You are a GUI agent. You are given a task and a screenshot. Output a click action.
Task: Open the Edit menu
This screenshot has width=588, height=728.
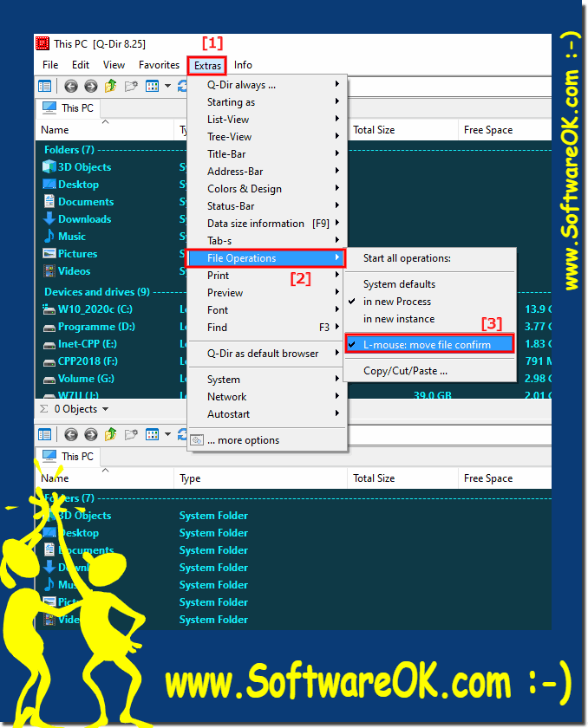(x=81, y=65)
